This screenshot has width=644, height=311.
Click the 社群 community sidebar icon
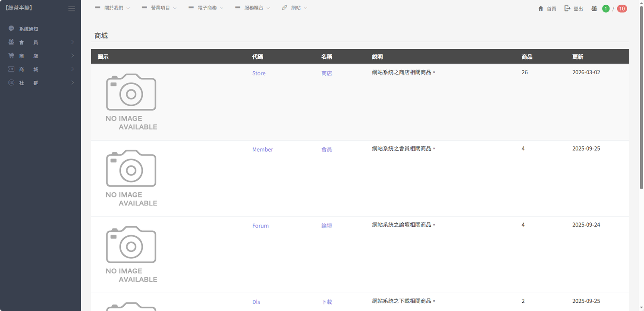pyautogui.click(x=11, y=83)
